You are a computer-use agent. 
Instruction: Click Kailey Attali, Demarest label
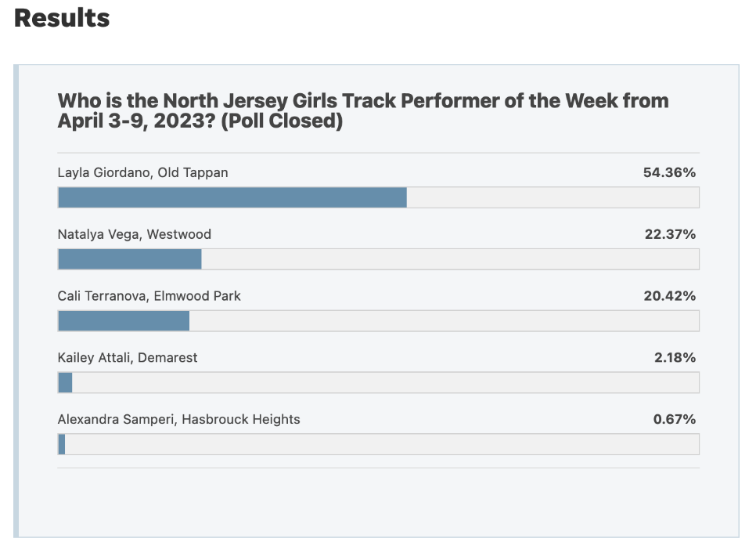(128, 357)
